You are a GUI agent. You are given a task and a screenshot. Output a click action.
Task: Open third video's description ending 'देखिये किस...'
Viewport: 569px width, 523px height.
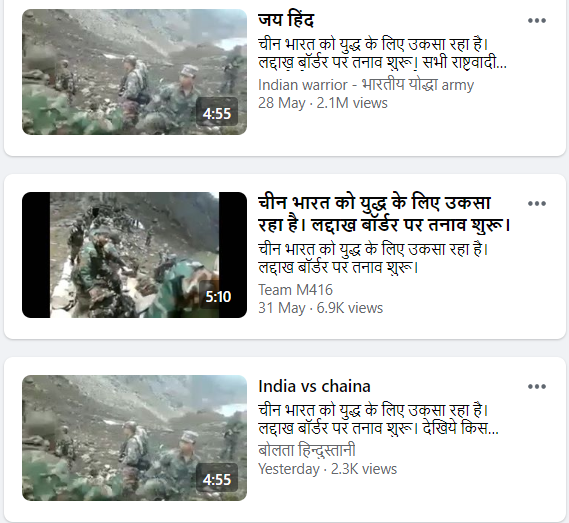point(378,420)
